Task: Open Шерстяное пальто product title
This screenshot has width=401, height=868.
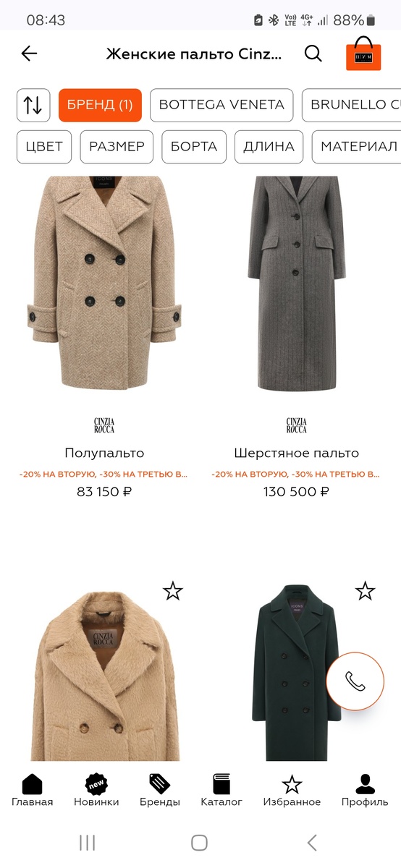Action: pos(297,454)
